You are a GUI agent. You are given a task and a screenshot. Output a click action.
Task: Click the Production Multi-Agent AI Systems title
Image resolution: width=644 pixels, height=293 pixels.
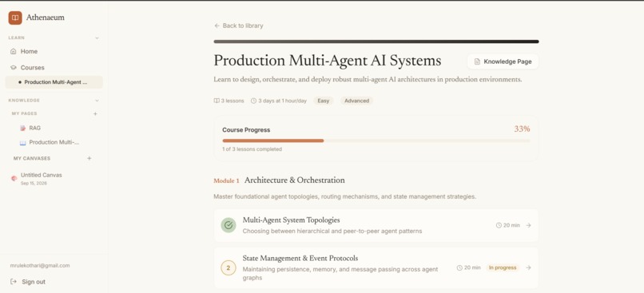pyautogui.click(x=328, y=61)
